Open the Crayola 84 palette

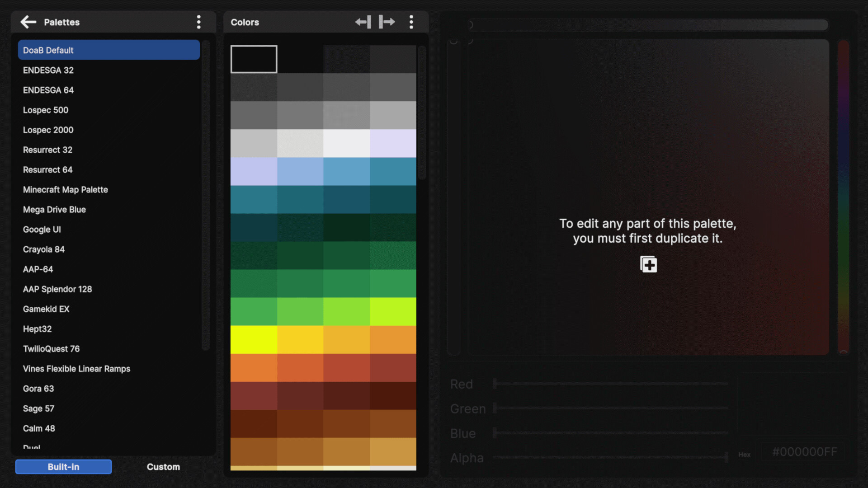(x=43, y=249)
